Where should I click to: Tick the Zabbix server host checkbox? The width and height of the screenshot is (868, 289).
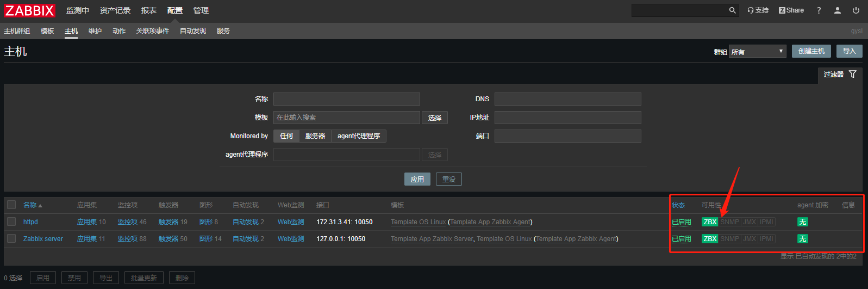click(11, 238)
